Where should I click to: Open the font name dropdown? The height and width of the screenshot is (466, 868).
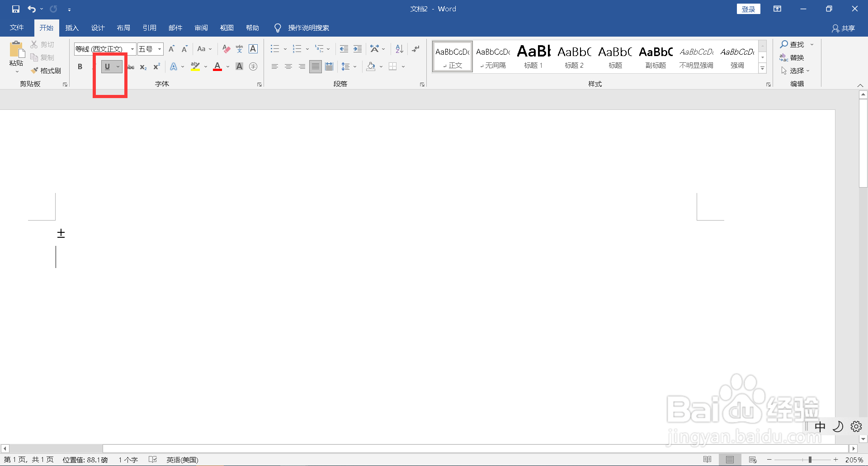(132, 49)
